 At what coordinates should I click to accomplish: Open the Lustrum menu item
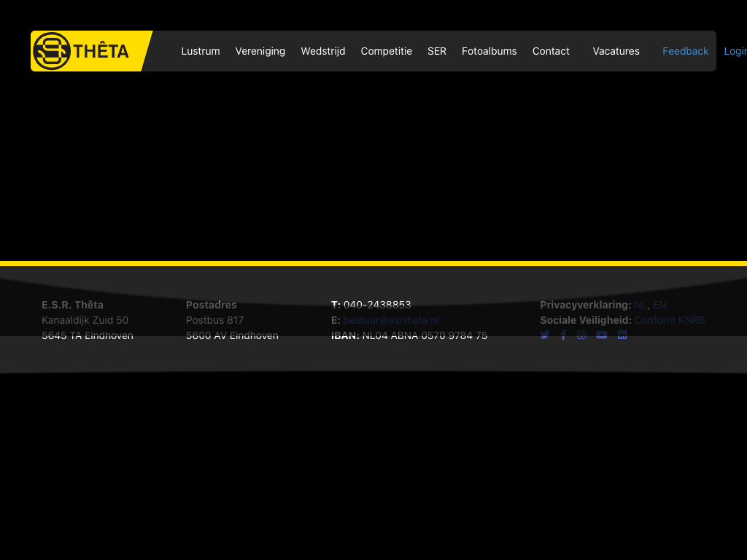pos(201,51)
